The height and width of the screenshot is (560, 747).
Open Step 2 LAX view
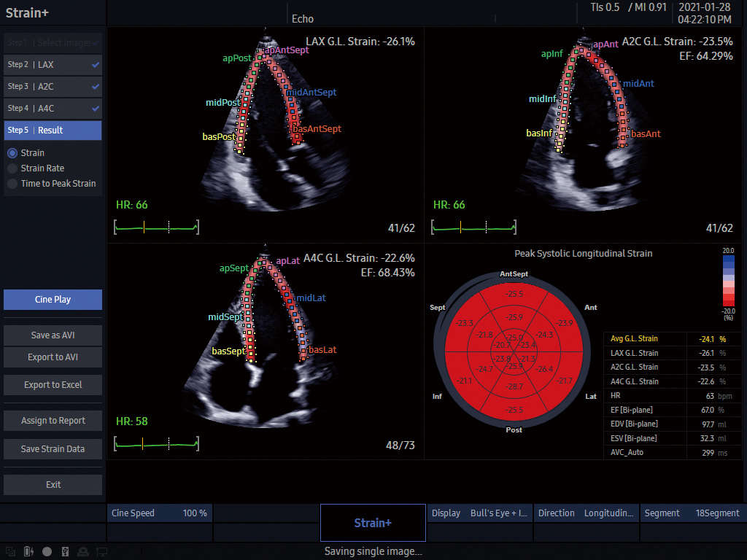click(53, 64)
